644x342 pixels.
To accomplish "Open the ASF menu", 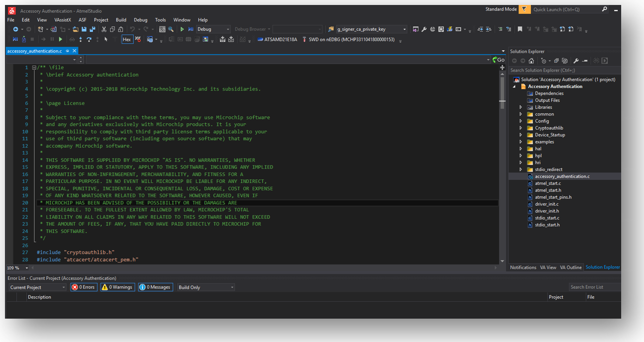I will pos(82,20).
